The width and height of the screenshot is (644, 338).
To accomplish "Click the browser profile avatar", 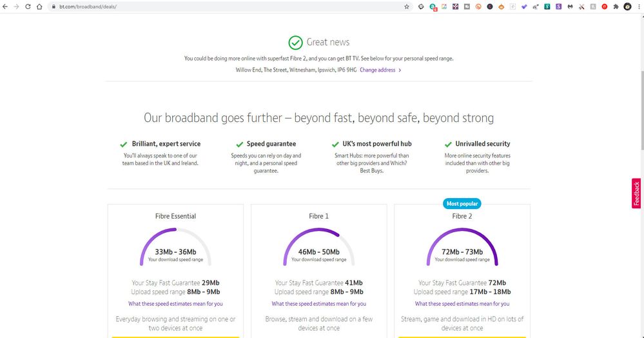I will click(627, 6).
